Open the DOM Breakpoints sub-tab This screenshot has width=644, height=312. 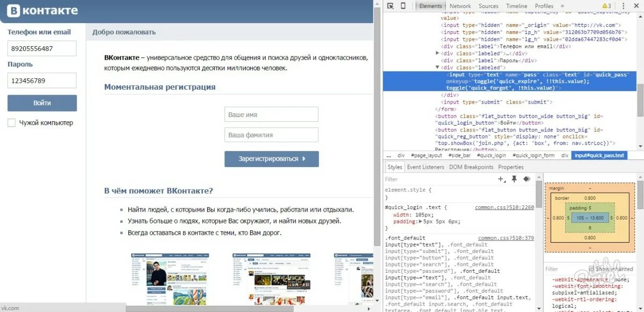click(471, 167)
